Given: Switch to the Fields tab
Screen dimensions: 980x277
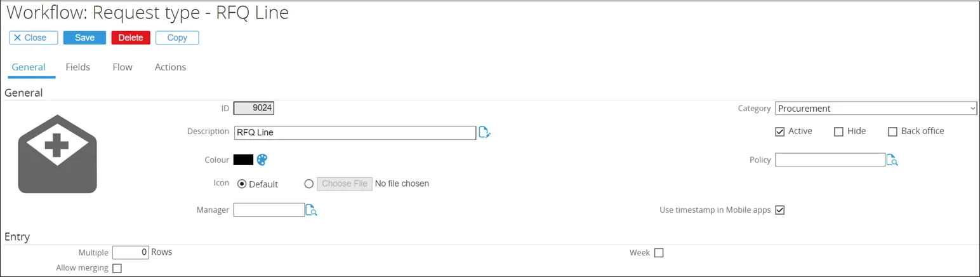Looking at the screenshot, I should tap(78, 67).
